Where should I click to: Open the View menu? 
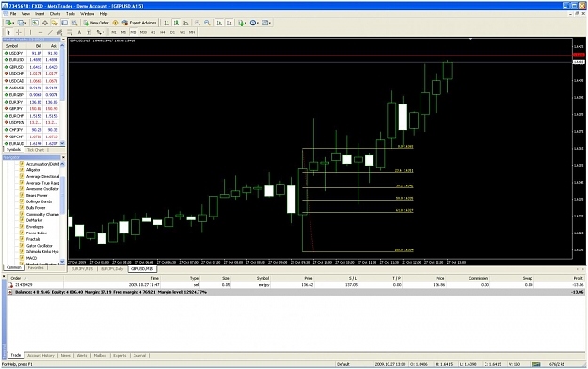tap(25, 14)
